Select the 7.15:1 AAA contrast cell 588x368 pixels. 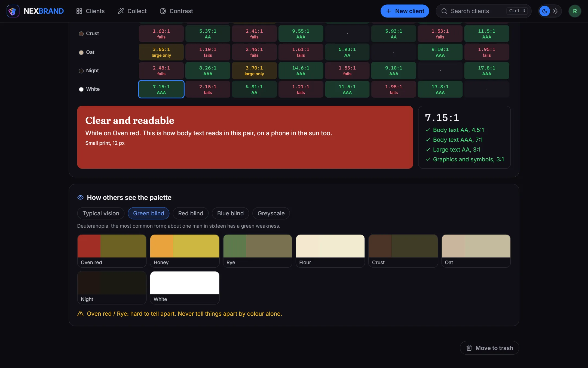coord(161,89)
